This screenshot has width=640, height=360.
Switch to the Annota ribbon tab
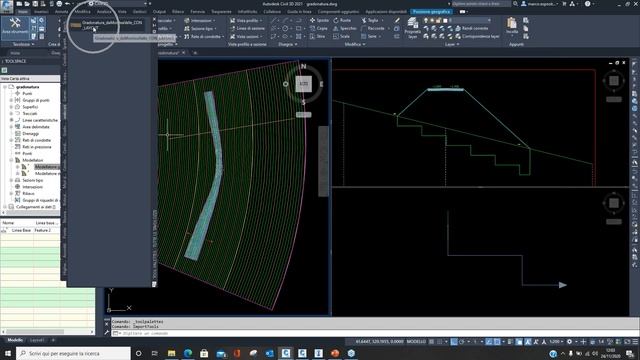click(x=61, y=12)
